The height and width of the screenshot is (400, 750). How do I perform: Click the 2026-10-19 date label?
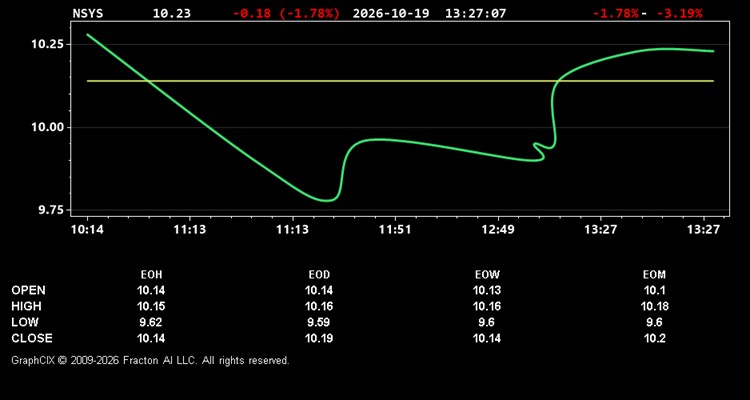coord(393,13)
